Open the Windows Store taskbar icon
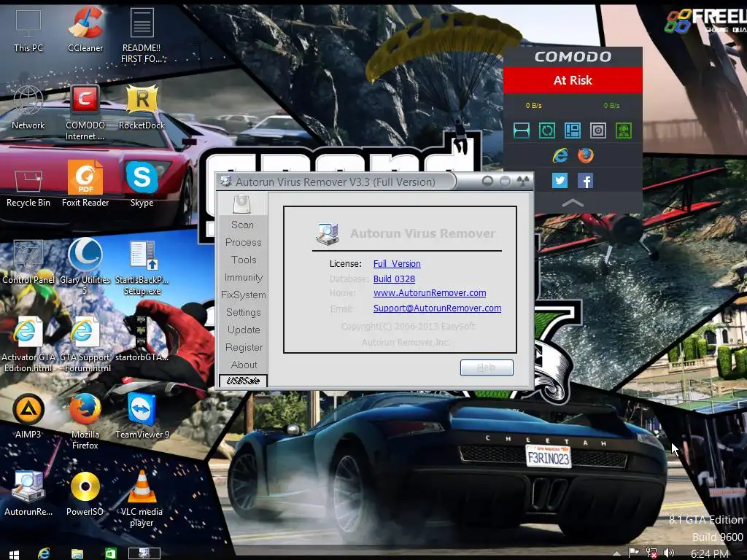 (111, 553)
